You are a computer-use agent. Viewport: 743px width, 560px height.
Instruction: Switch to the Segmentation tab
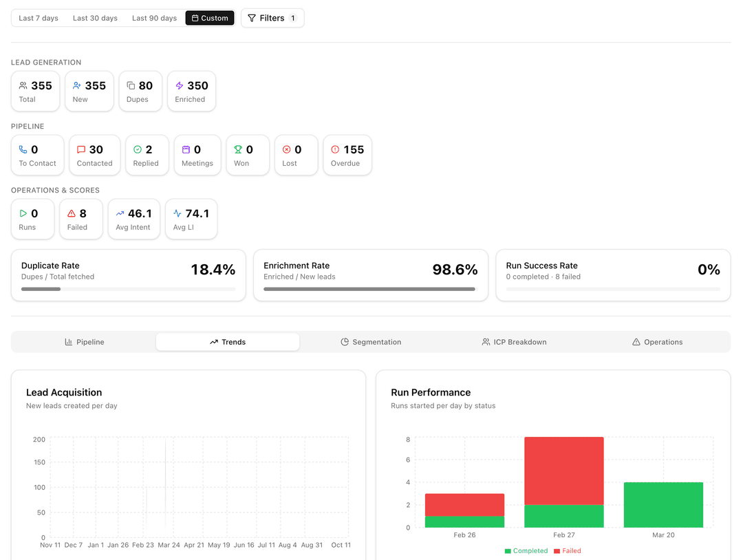(x=371, y=342)
